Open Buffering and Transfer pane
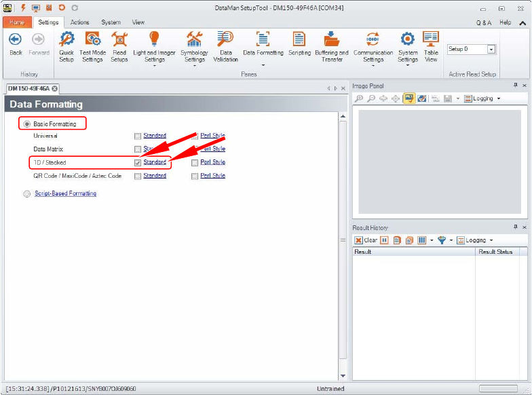Screen dimensions: 532x395 [x=331, y=47]
